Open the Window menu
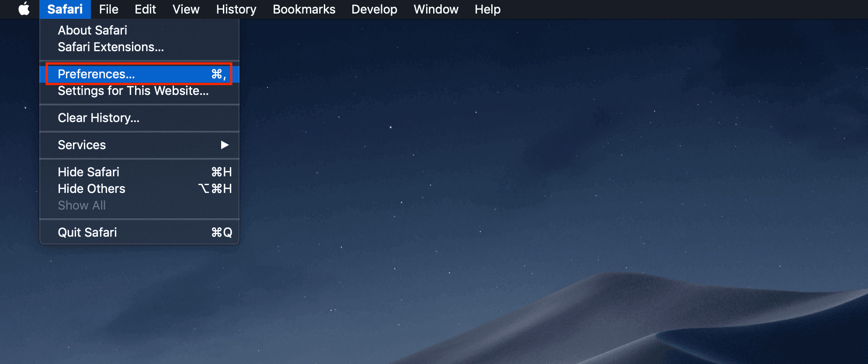 pyautogui.click(x=436, y=9)
